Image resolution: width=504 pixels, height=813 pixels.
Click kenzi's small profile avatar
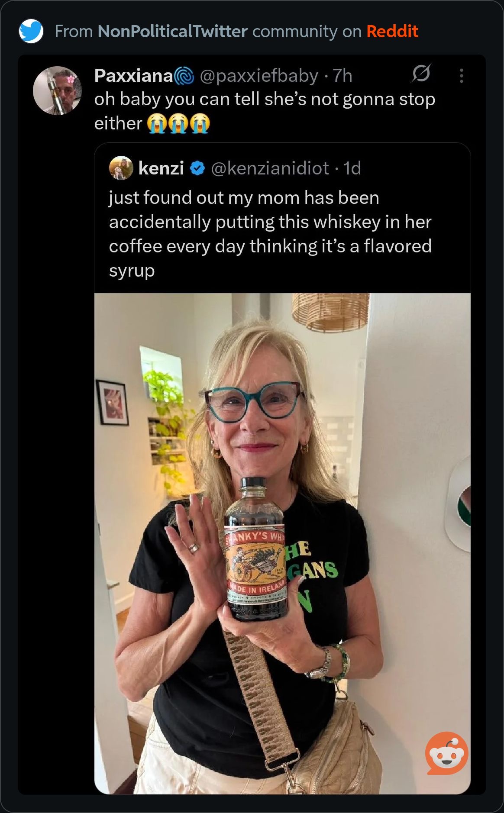121,168
